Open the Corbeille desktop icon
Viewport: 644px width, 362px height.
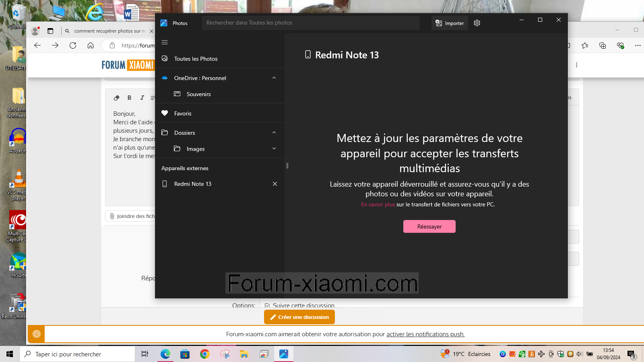[x=17, y=16]
